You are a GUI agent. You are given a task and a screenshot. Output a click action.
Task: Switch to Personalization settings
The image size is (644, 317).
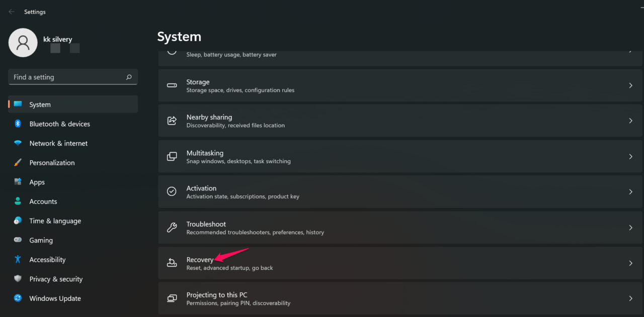(x=53, y=162)
